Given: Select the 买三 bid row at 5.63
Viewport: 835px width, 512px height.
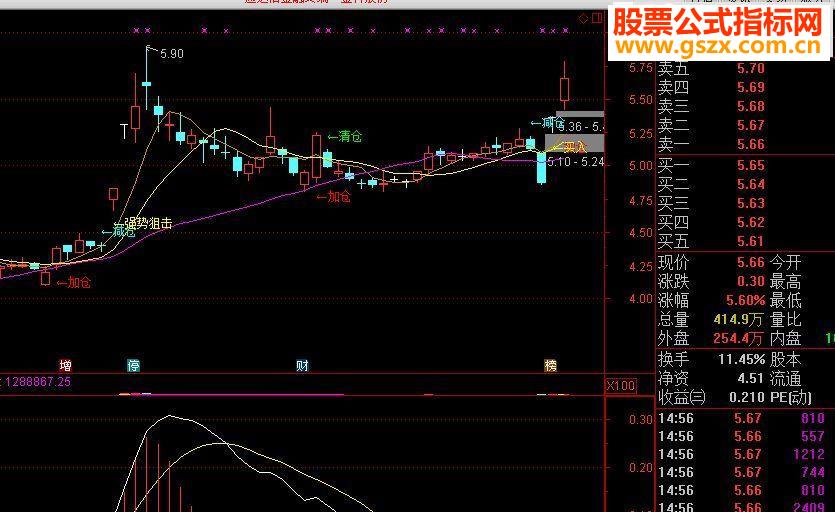Looking at the screenshot, I should pyautogui.click(x=711, y=203).
